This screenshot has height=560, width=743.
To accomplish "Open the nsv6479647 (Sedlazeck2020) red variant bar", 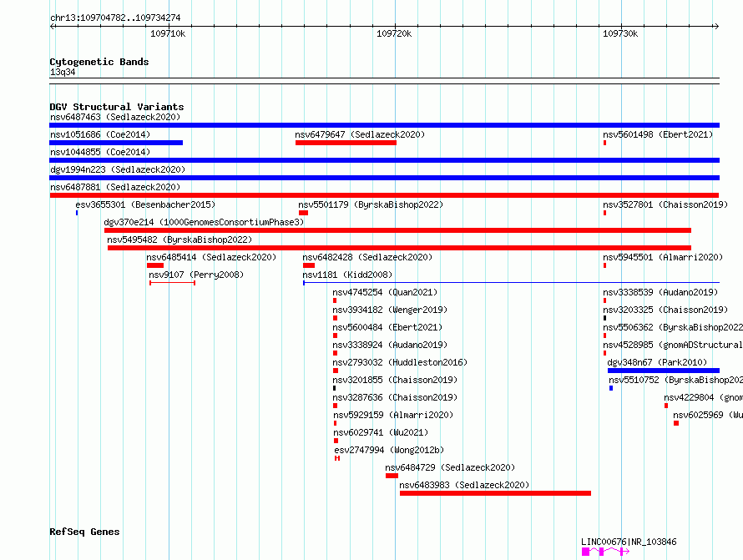I will pos(346,143).
